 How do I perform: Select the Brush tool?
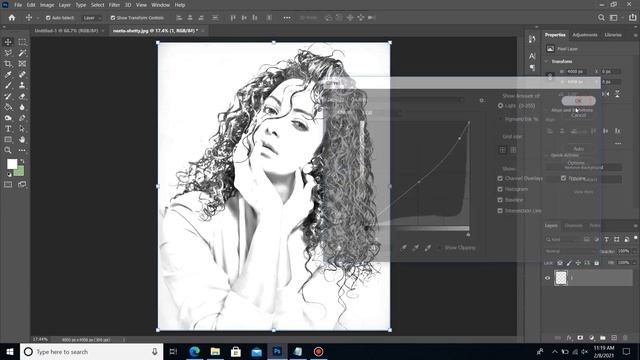click(8, 85)
